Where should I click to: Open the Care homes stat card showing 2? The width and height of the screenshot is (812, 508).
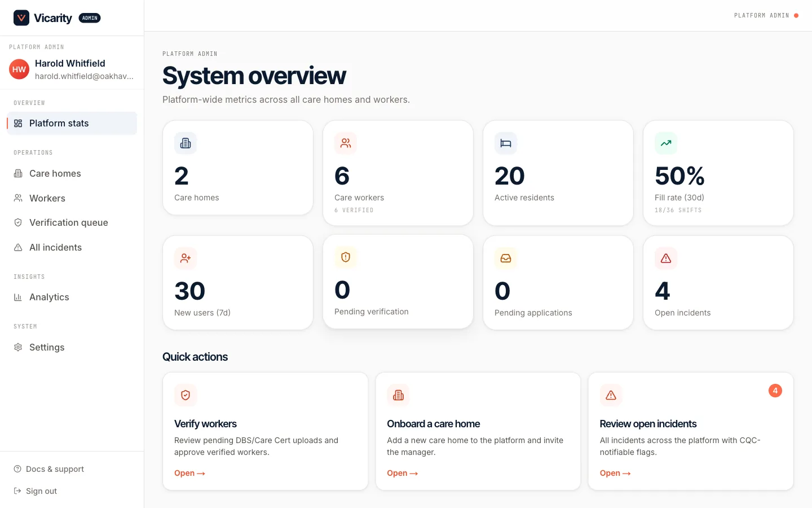click(238, 168)
